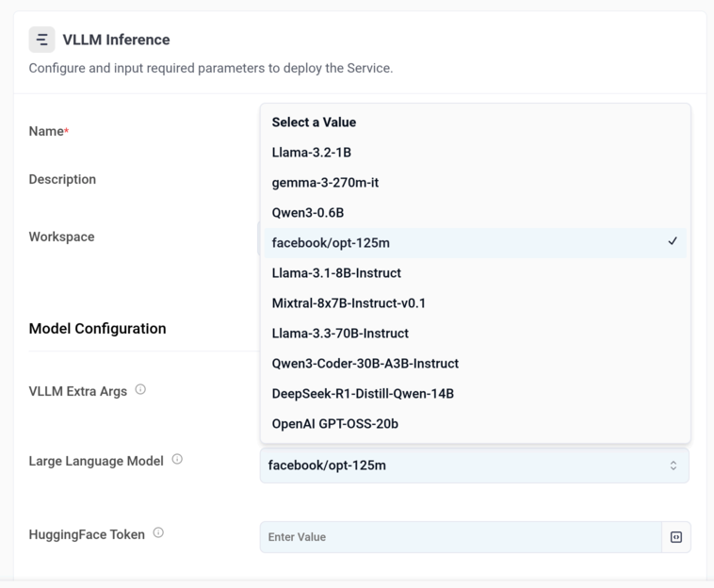Click the Configure and input required parameters description
Screen dimensions: 714x588
tap(211, 69)
